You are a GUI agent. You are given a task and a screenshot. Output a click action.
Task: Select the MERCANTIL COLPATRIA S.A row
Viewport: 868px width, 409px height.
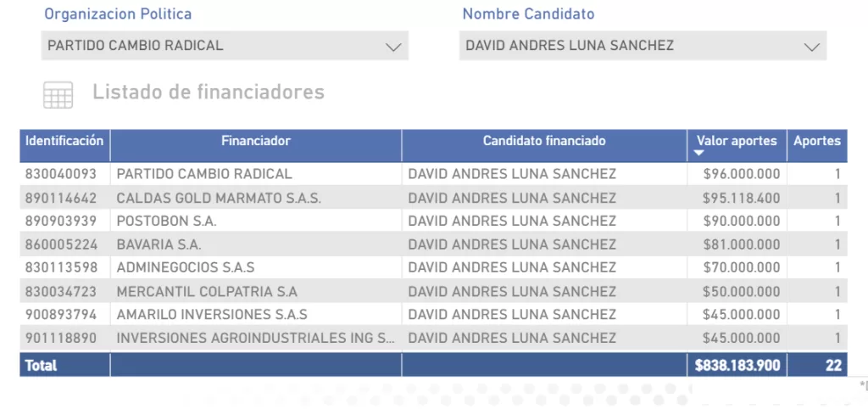(x=433, y=291)
